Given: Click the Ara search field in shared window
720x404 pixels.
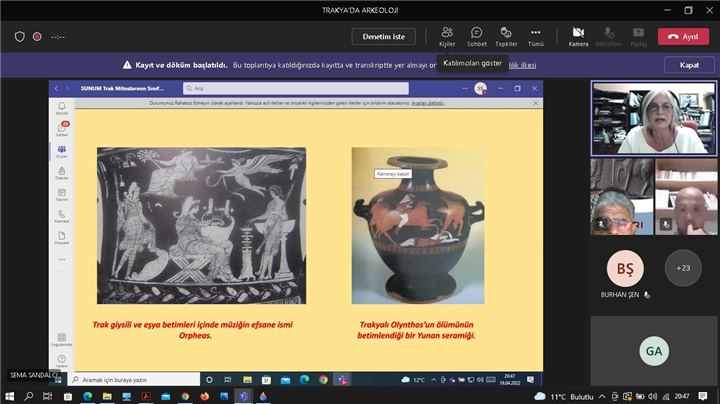Looking at the screenshot, I should [x=296, y=88].
